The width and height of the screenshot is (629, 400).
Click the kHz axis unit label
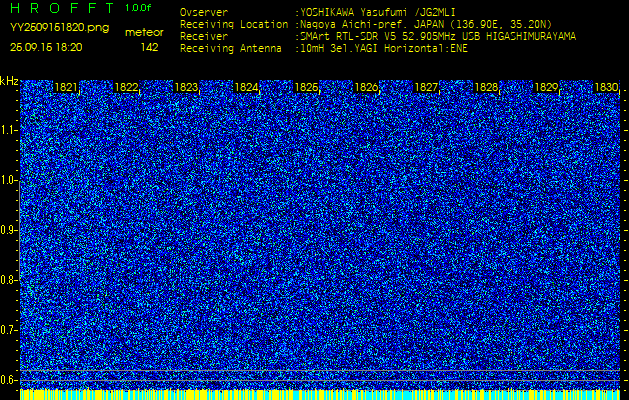tap(9, 81)
